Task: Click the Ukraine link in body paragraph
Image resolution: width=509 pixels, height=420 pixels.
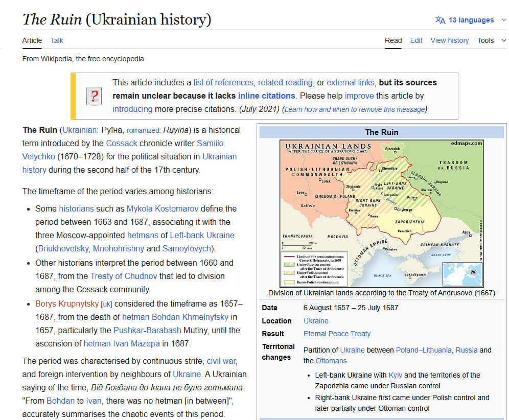Action: (x=187, y=375)
